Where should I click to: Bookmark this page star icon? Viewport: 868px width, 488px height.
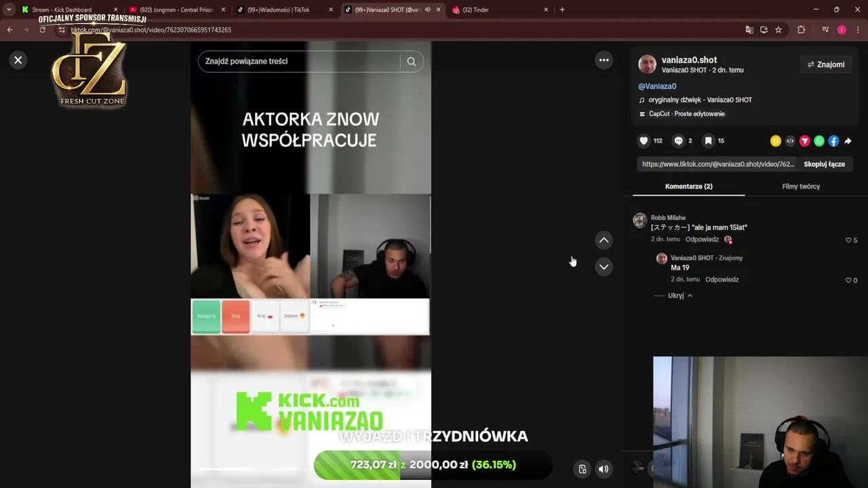(x=778, y=30)
